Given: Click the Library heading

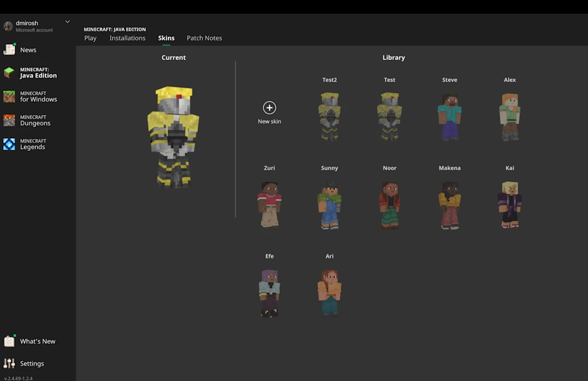Looking at the screenshot, I should [394, 57].
